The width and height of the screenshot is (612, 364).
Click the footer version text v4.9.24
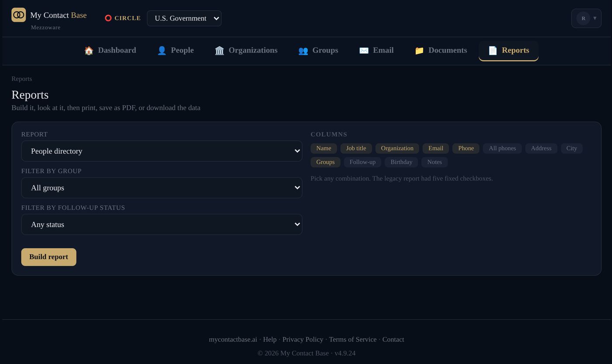click(x=345, y=353)
